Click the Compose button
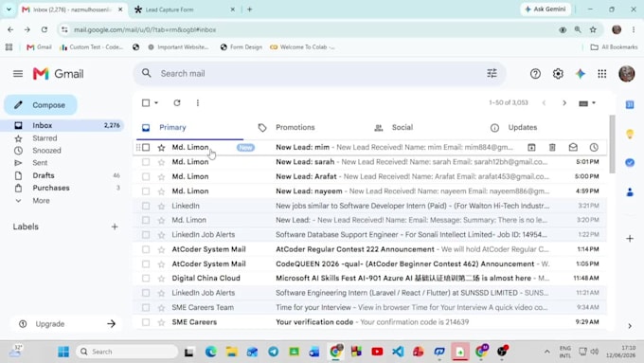Viewport: 644px width, 363px height. point(41,105)
